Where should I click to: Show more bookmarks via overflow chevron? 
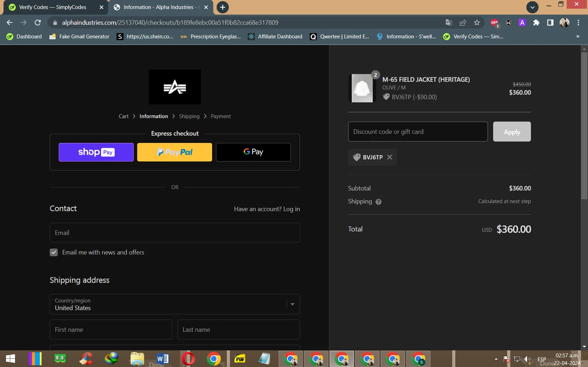pyautogui.click(x=578, y=36)
